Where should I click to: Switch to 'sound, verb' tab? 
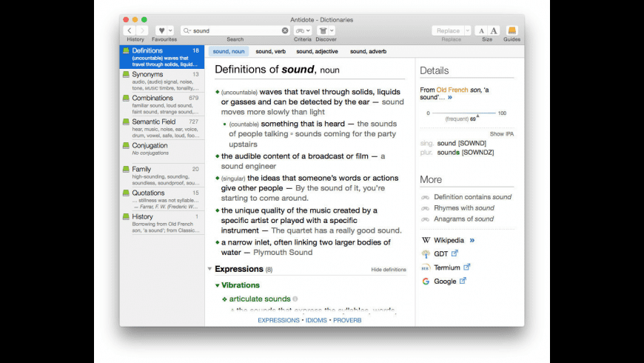(270, 51)
